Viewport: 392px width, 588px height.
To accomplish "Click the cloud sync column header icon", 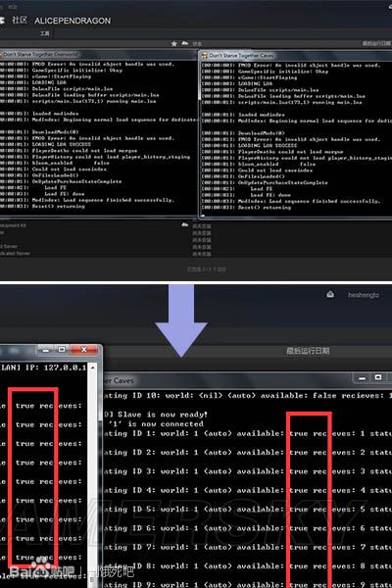I will (x=185, y=43).
